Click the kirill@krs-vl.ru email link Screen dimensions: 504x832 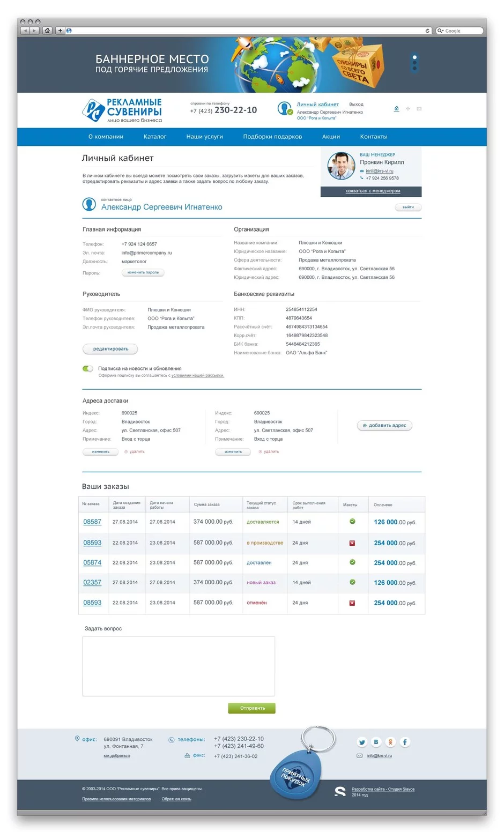point(380,171)
